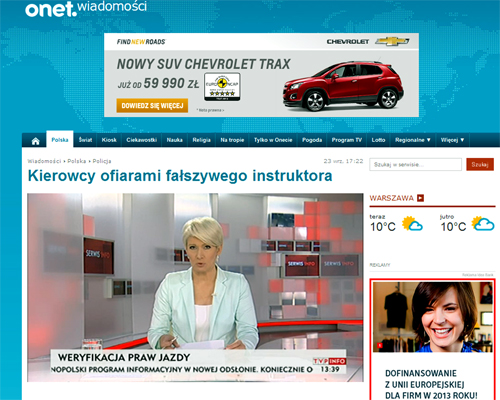The image size is (500, 400).
Task: Click the red arrow next to WARSZAWA
Action: click(421, 198)
